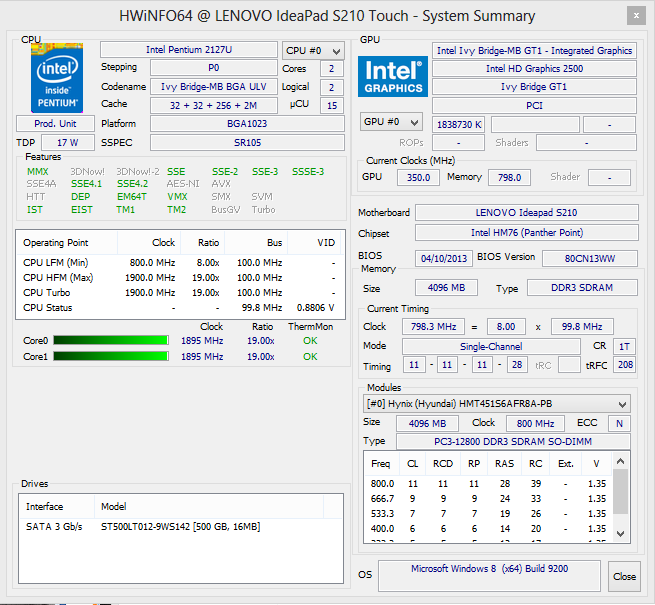Click the Core0 usage bar
Image resolution: width=655 pixels, height=605 pixels.
point(111,341)
